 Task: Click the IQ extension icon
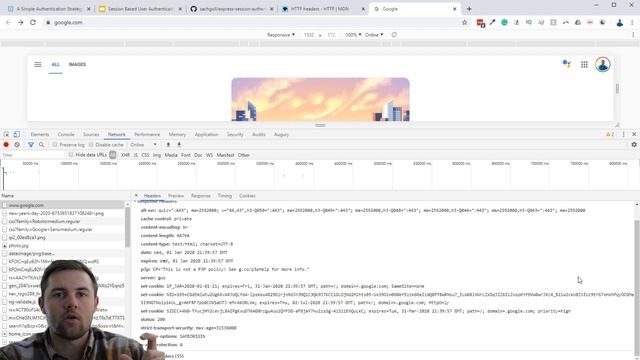529,22
